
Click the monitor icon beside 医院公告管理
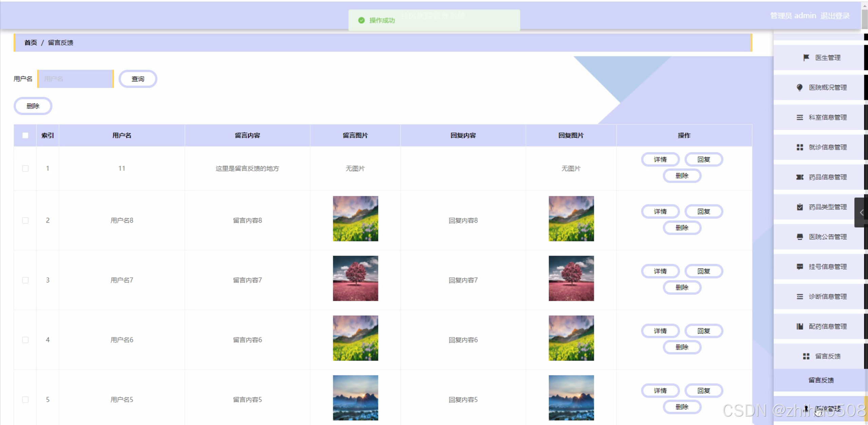coord(800,237)
